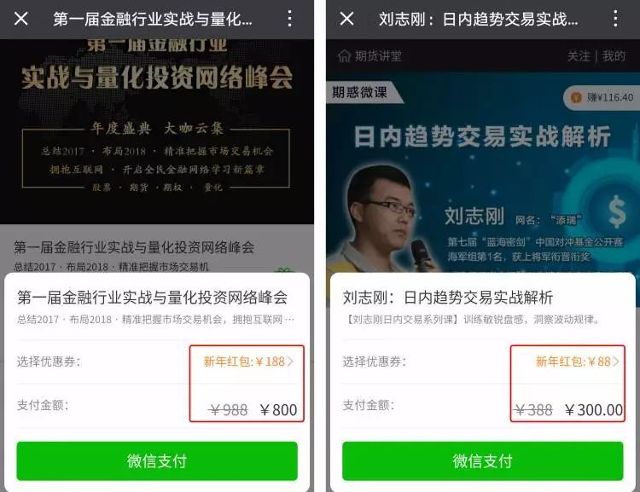The height and width of the screenshot is (492, 640).
Task: Click the 我的 link in header
Action: [x=613, y=56]
